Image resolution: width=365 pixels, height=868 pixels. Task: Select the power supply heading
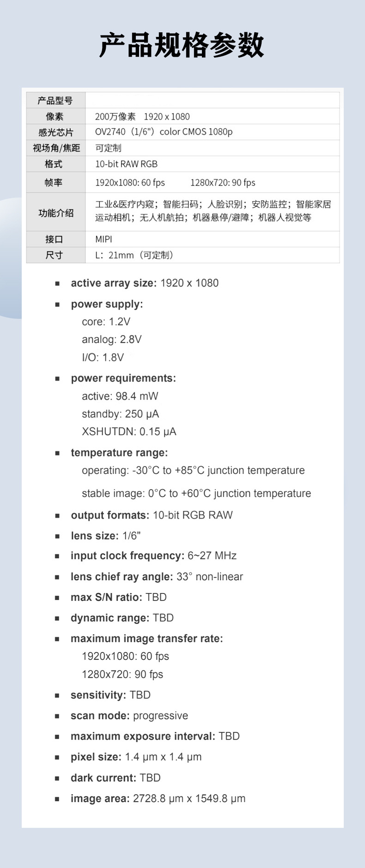[107, 304]
